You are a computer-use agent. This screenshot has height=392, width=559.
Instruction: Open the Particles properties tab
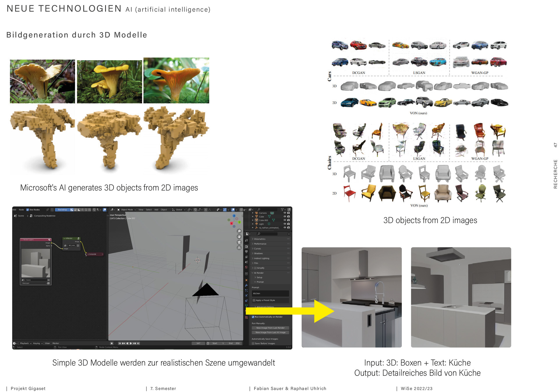point(247,291)
